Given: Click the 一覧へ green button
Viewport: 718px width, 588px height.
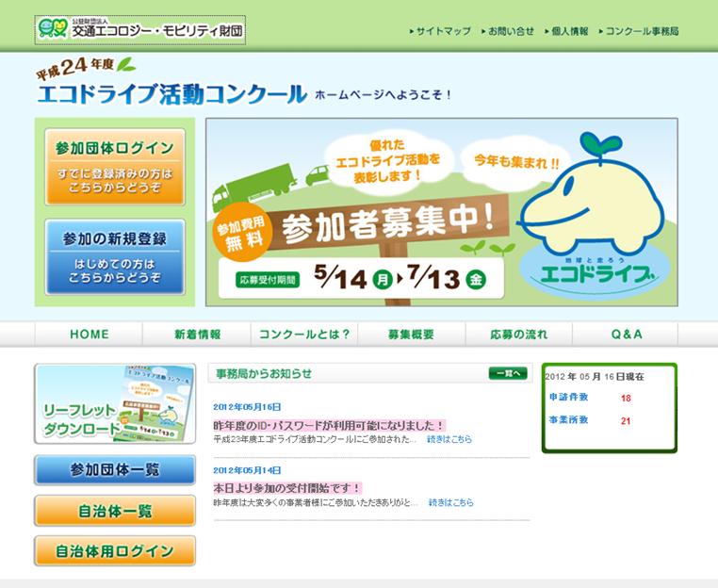Looking at the screenshot, I should pyautogui.click(x=508, y=373).
